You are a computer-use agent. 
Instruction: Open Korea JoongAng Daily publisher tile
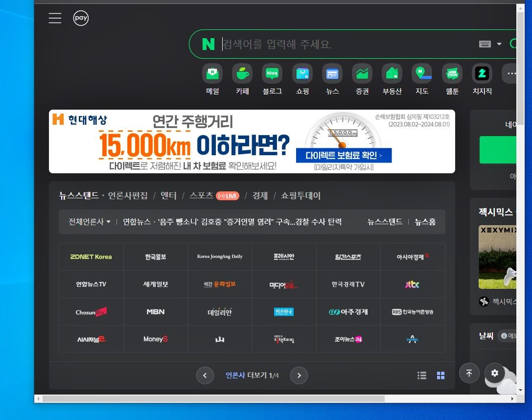pos(220,257)
